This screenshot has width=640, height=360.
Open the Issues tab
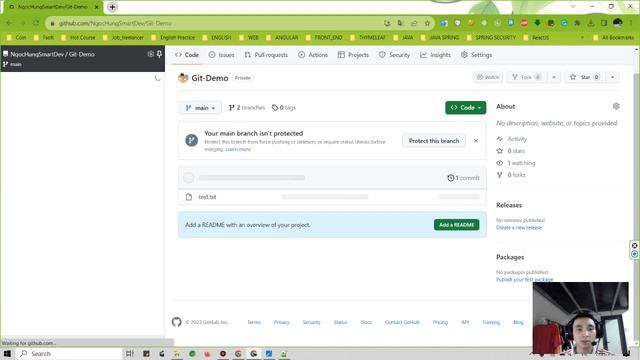(x=222, y=55)
